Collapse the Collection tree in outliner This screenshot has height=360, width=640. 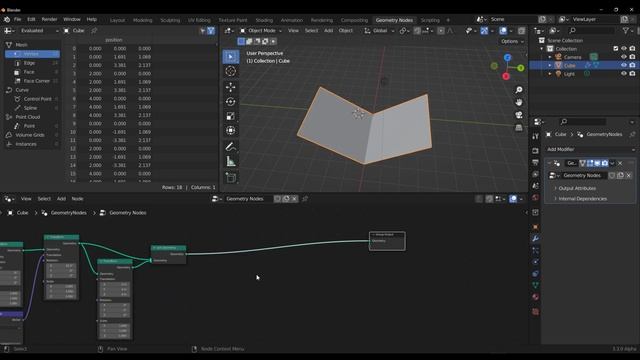pyautogui.click(x=542, y=49)
